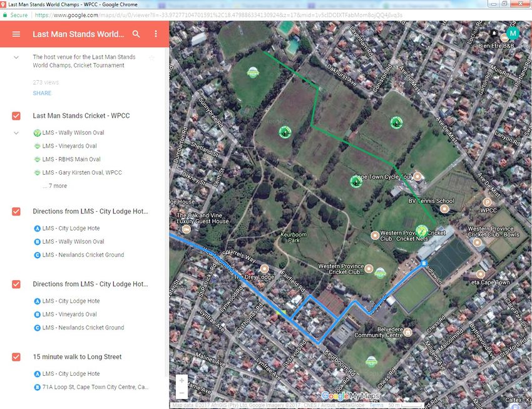Click the Keurboom Park label on map
The image size is (532, 409).
[x=294, y=237]
